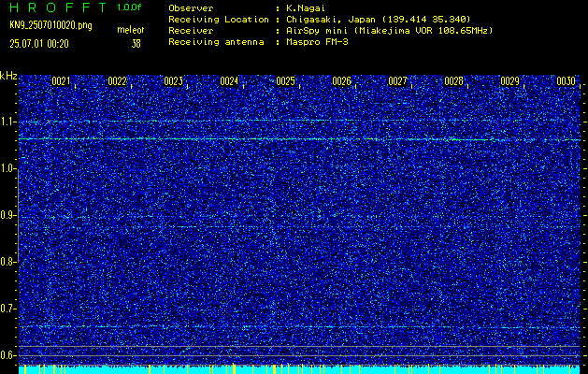The height and width of the screenshot is (374, 588).
Task: Click the Receiver field label
Action: [x=191, y=31]
